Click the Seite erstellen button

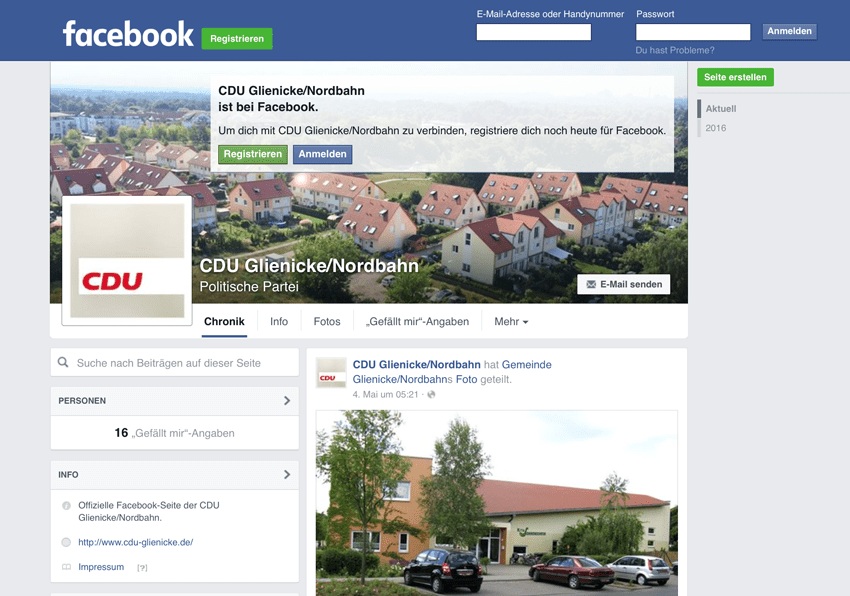pos(735,77)
